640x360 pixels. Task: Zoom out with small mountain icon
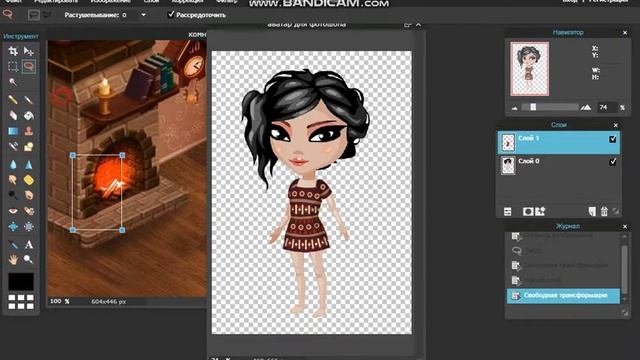(515, 108)
